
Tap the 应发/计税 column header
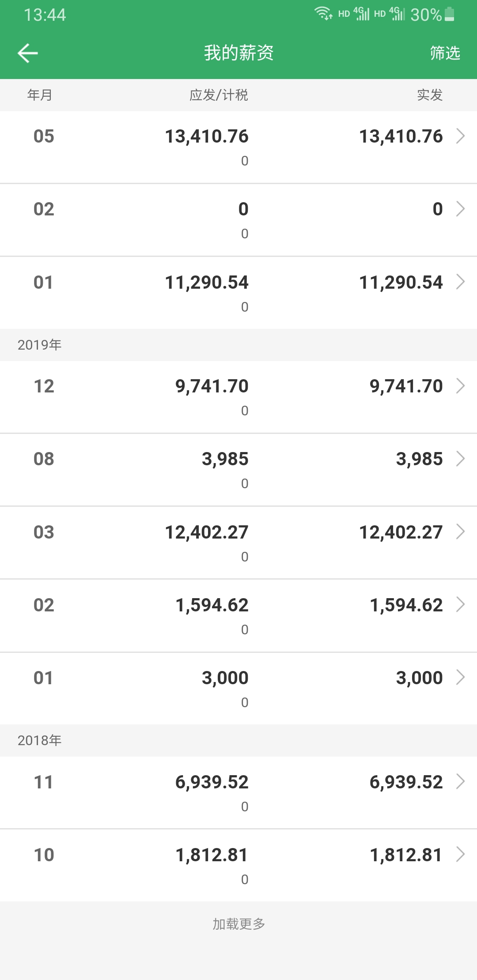(x=219, y=95)
